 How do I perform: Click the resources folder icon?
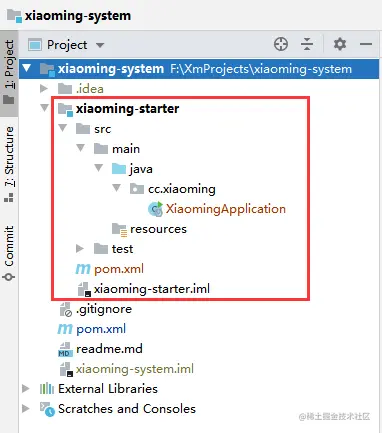pos(119,230)
